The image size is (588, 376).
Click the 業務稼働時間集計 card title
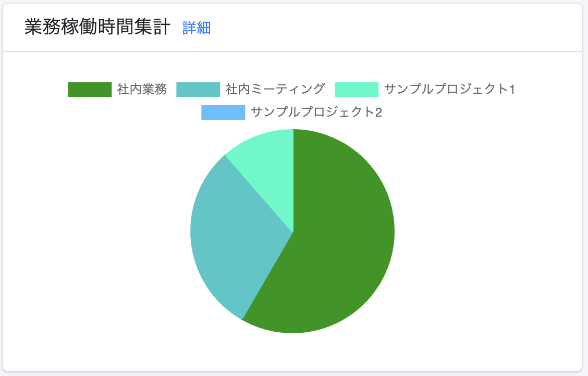click(x=97, y=28)
